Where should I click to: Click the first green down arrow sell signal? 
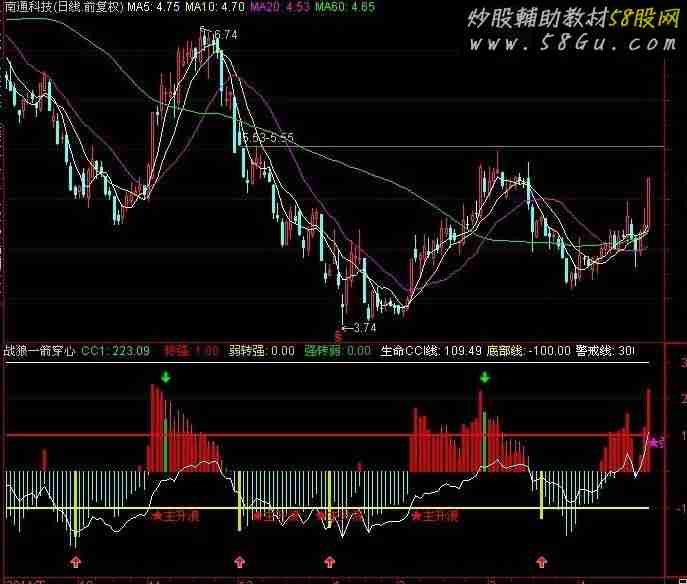[x=165, y=376]
